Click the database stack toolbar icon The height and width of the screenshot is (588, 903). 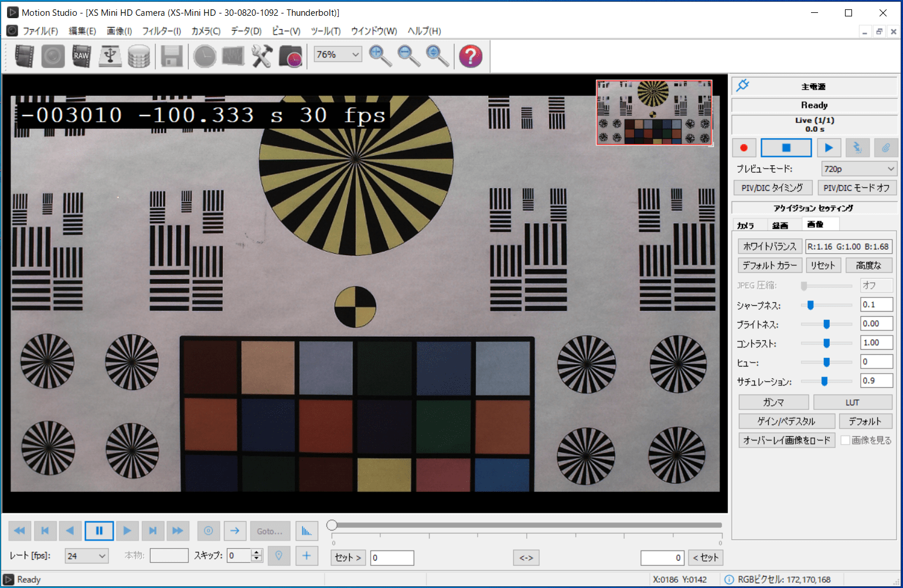click(x=139, y=56)
